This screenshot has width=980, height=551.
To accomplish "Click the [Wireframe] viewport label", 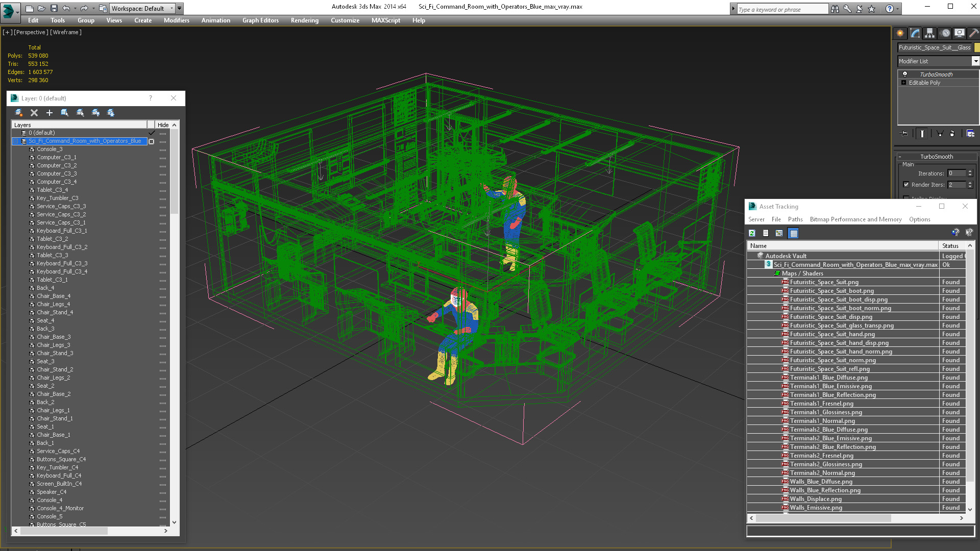I will [x=66, y=32].
